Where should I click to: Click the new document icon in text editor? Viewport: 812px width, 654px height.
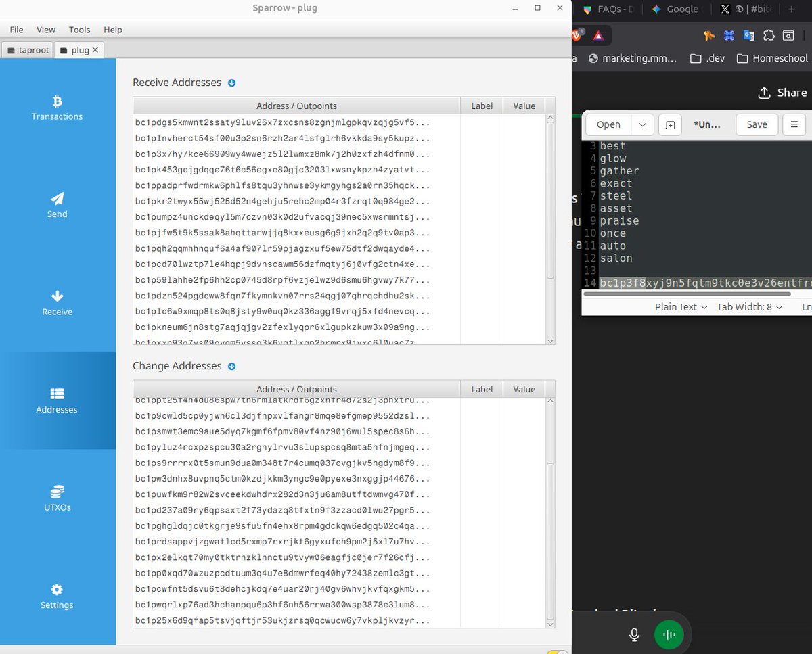pos(670,124)
